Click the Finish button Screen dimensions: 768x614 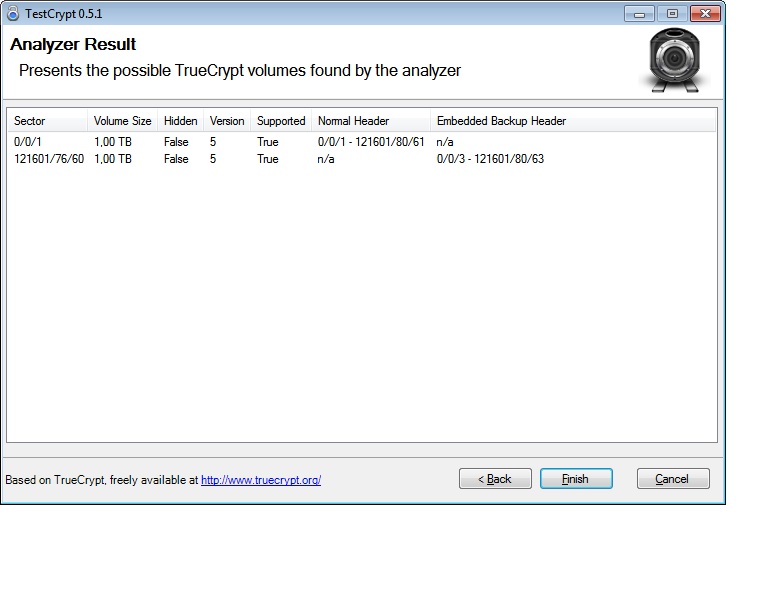point(576,478)
